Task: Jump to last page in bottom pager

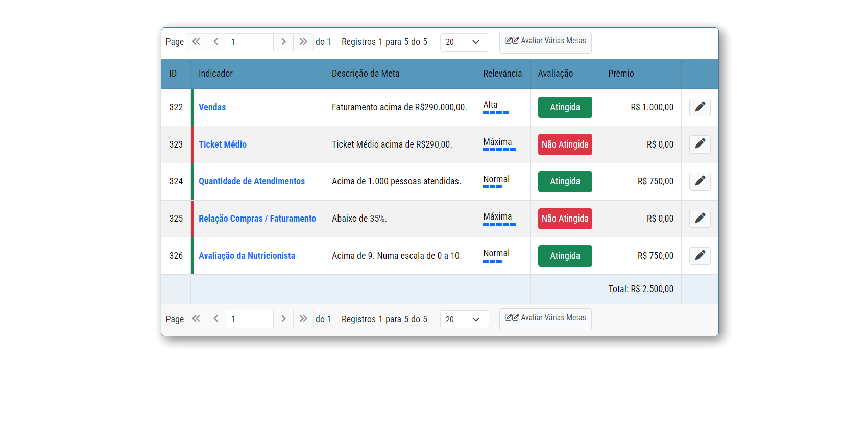Action: click(303, 319)
